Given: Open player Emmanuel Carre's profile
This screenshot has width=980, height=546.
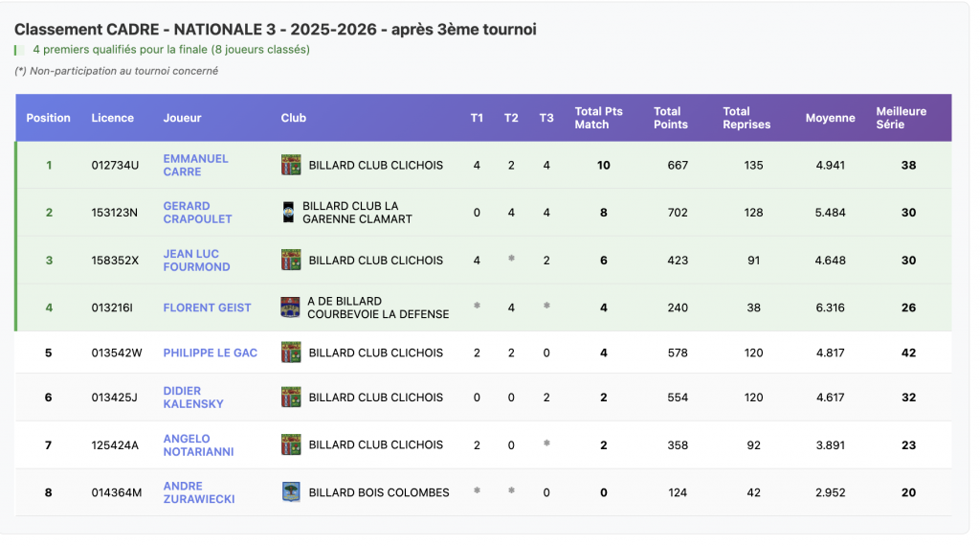Looking at the screenshot, I should (x=195, y=165).
